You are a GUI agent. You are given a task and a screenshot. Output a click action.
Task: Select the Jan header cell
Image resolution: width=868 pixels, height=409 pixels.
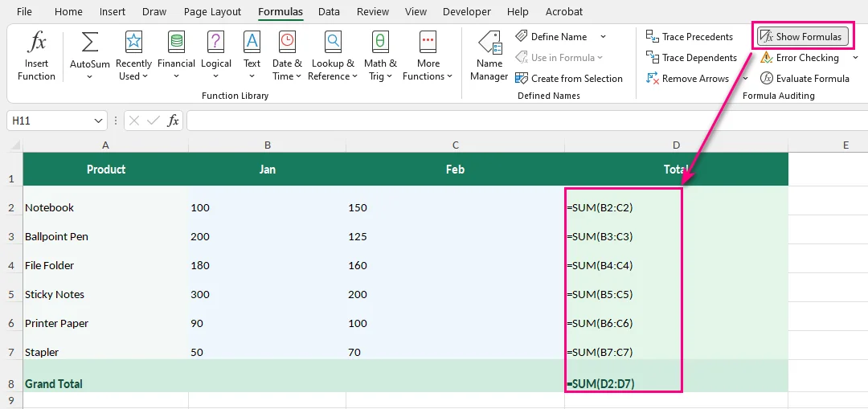[x=268, y=169]
